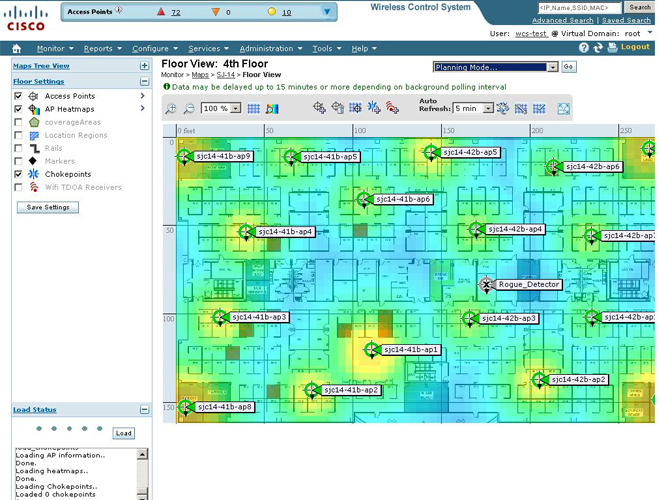Screen dimensions: 660x500
Task: Uncheck the AP Heatmaps checkbox
Action: click(18, 109)
